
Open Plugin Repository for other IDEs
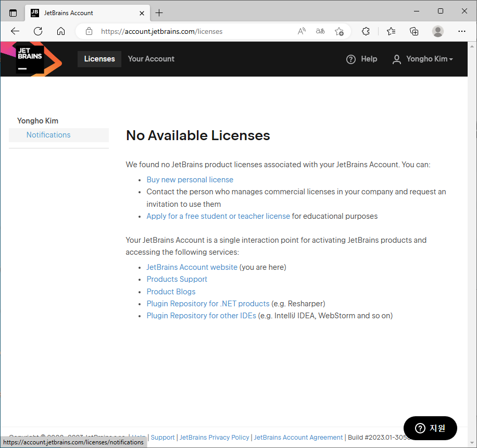[202, 316]
